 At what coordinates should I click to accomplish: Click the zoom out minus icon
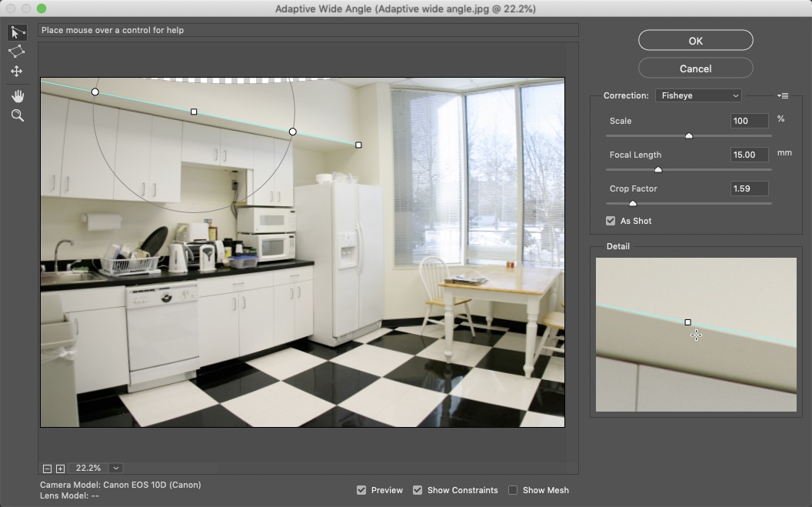(48, 469)
